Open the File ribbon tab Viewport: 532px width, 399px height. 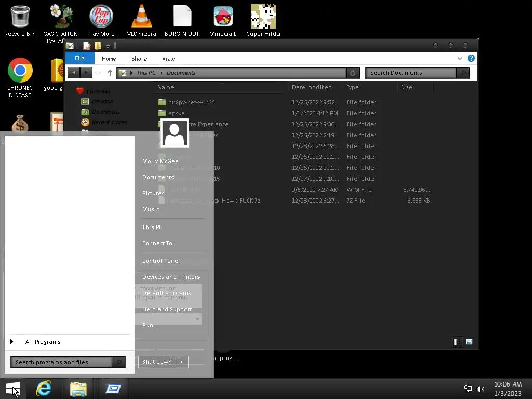[79, 58]
